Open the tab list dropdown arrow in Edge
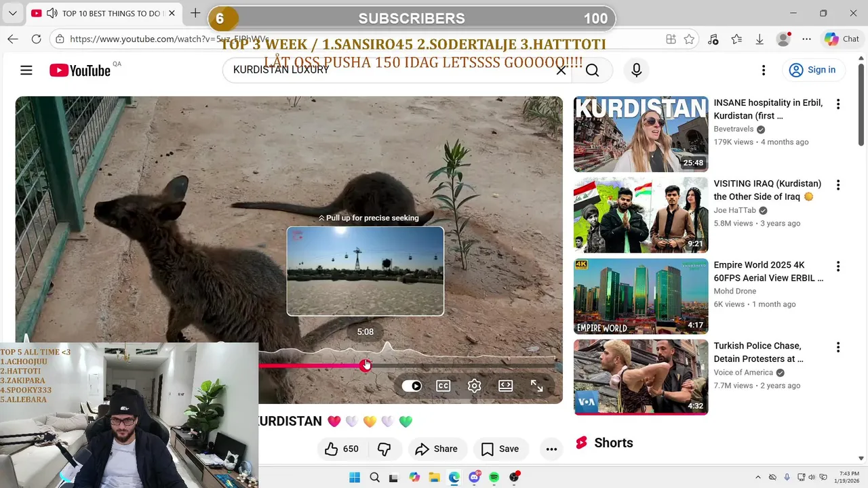 (12, 14)
